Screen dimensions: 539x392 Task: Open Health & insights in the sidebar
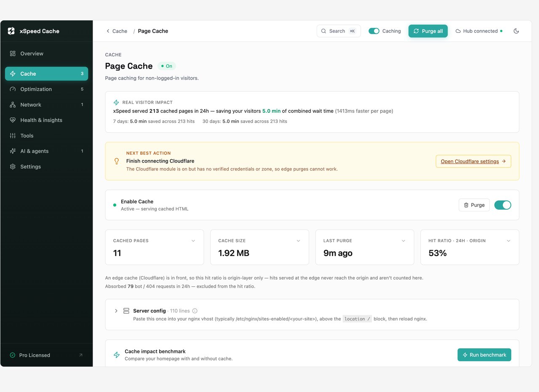click(x=46, y=120)
